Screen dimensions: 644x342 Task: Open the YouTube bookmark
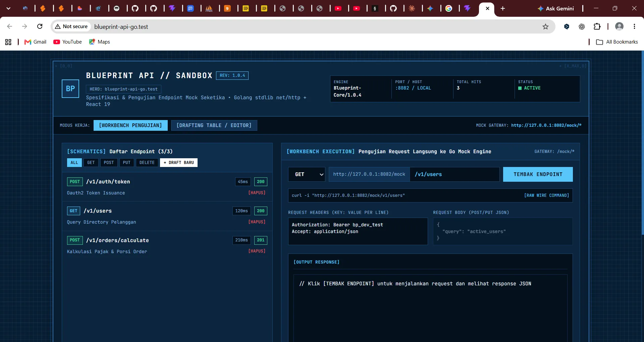coord(67,42)
